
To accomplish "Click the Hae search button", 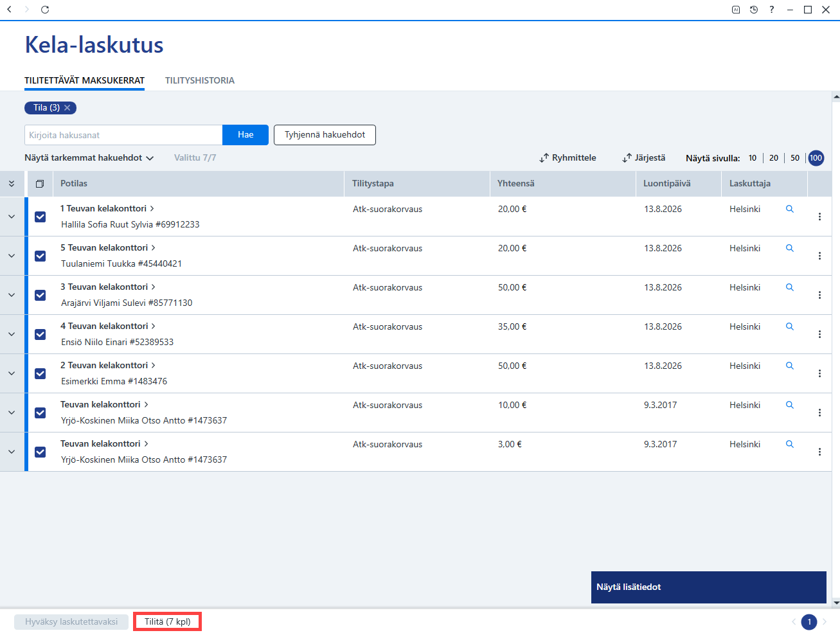I will 246,135.
